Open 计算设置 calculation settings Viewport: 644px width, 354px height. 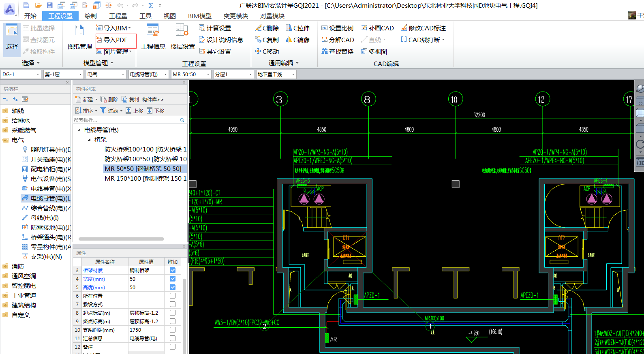click(215, 28)
